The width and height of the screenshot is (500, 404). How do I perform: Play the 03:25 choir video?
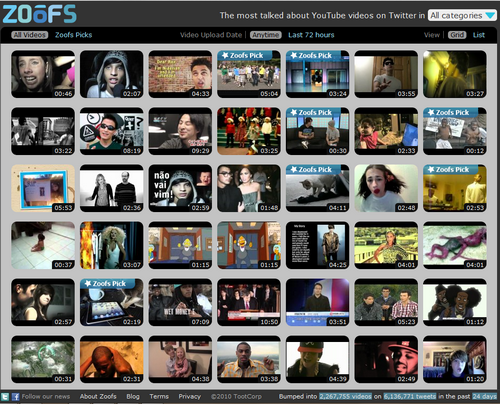tap(249, 131)
